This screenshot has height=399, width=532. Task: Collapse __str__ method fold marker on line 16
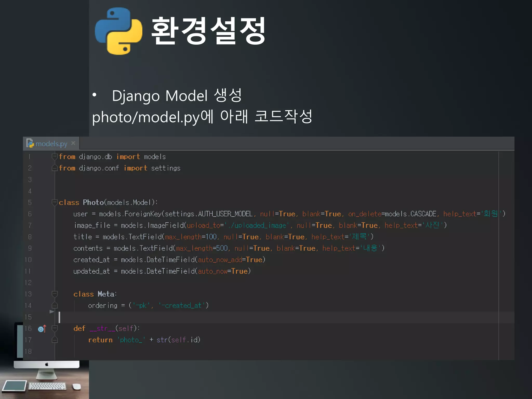(55, 328)
